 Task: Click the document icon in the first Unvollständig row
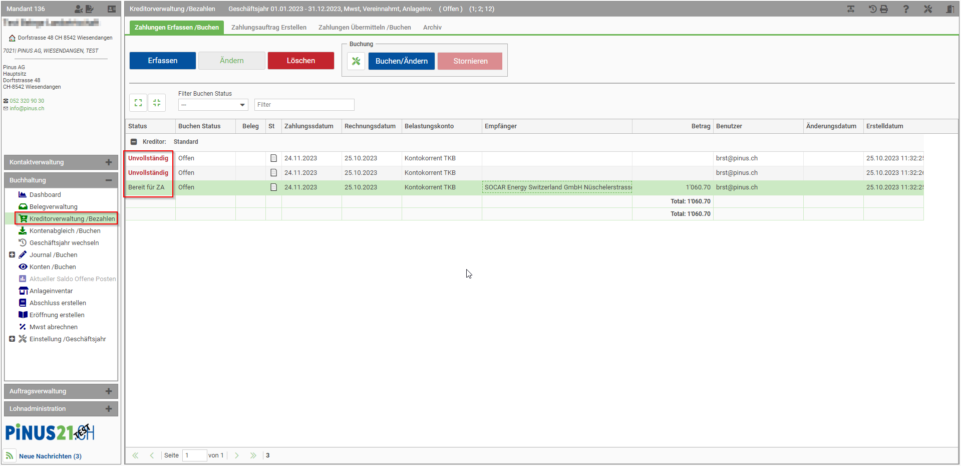274,158
